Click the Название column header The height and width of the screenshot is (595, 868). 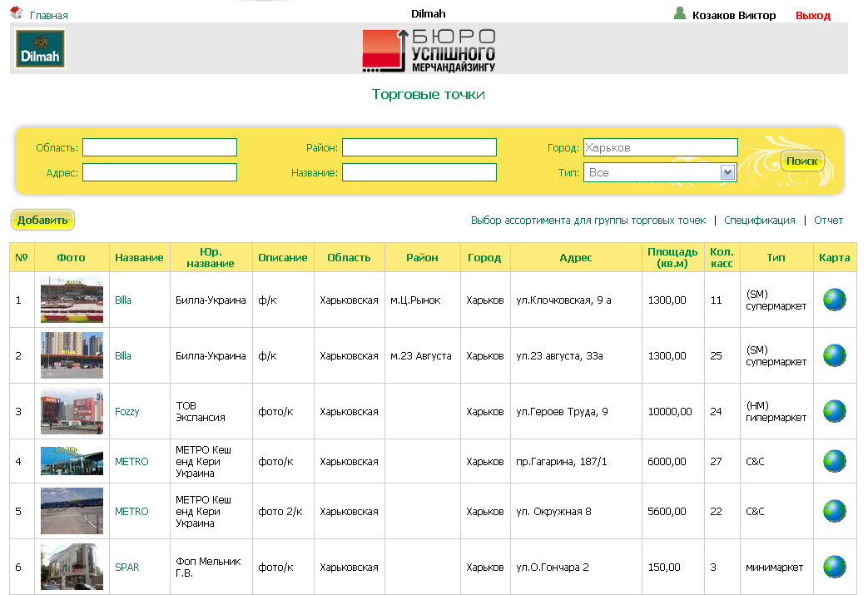pos(140,257)
